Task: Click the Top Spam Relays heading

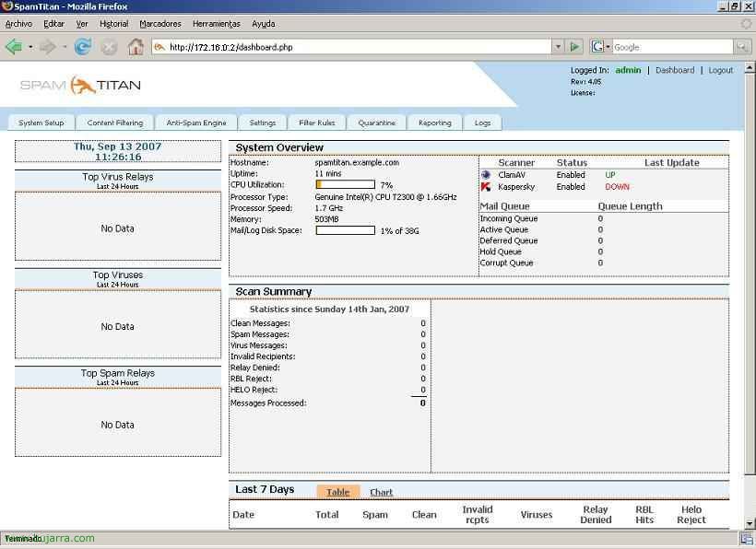Action: (x=118, y=373)
